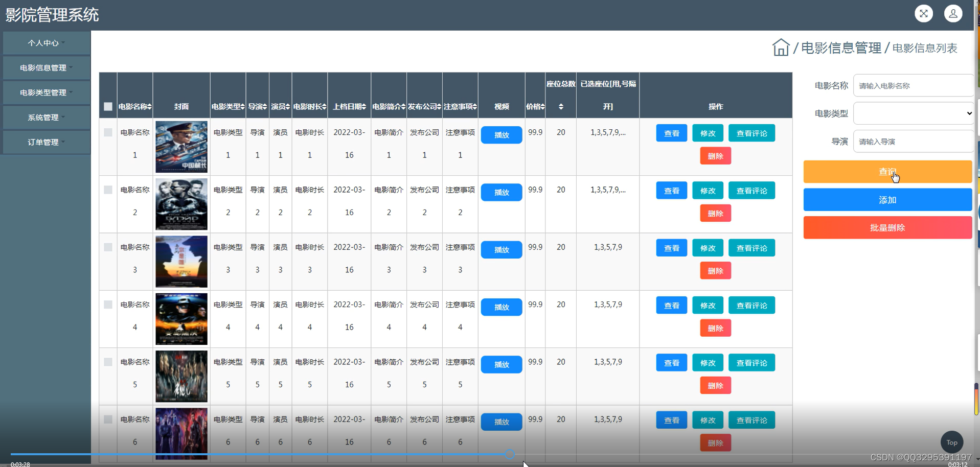
Task: Sort the 电影类型 column header
Action: (x=228, y=107)
